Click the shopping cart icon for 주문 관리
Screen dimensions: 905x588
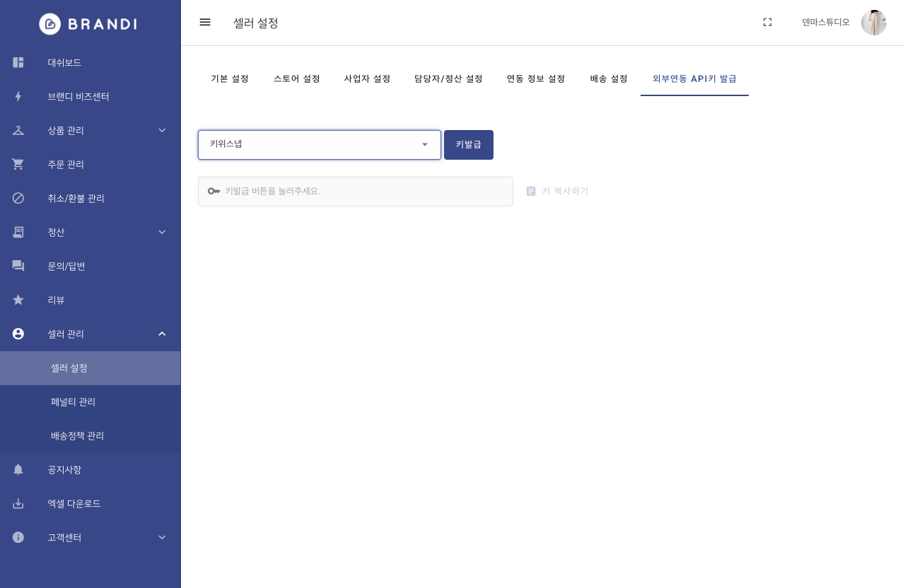[x=18, y=164]
